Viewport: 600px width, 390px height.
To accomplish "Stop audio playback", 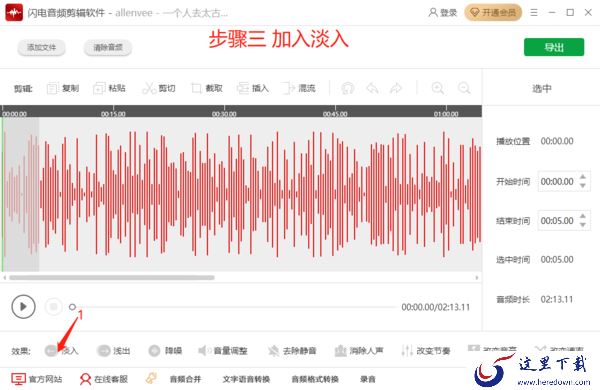I will click(54, 307).
